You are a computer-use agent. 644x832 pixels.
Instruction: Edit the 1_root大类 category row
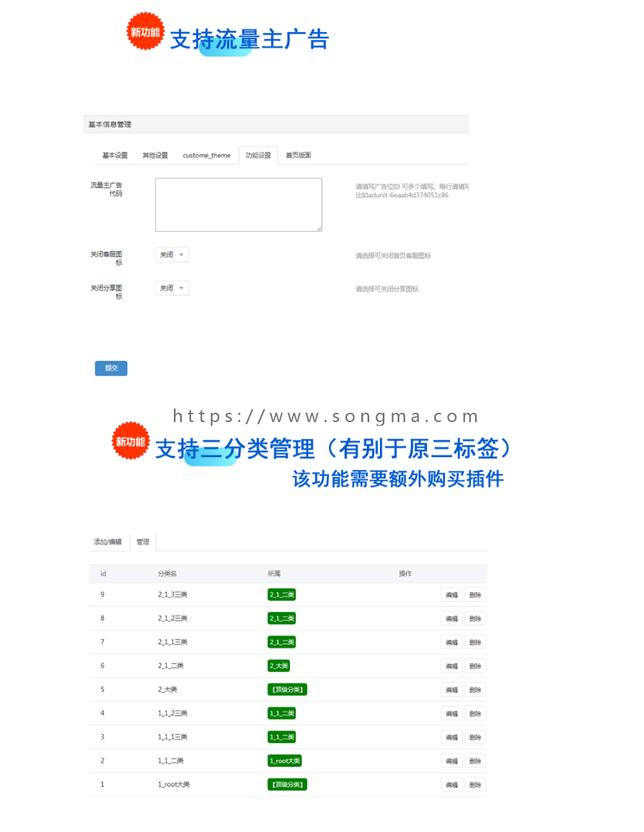click(x=452, y=785)
